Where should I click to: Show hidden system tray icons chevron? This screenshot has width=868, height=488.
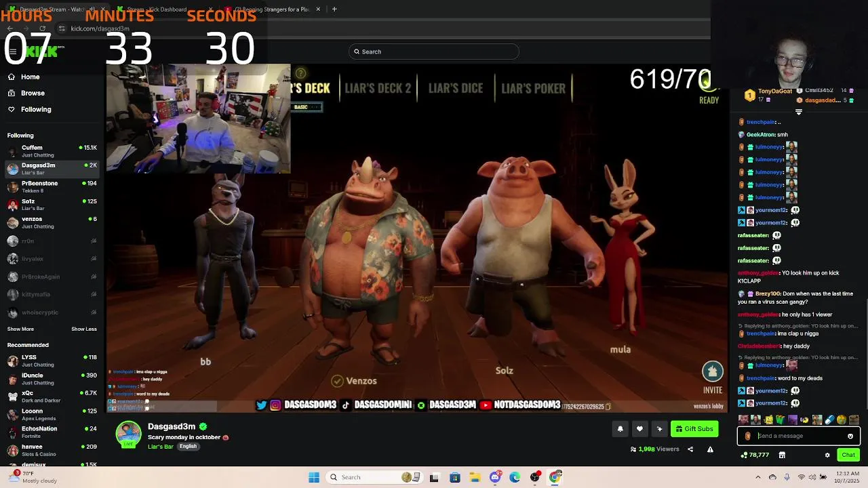click(x=758, y=477)
